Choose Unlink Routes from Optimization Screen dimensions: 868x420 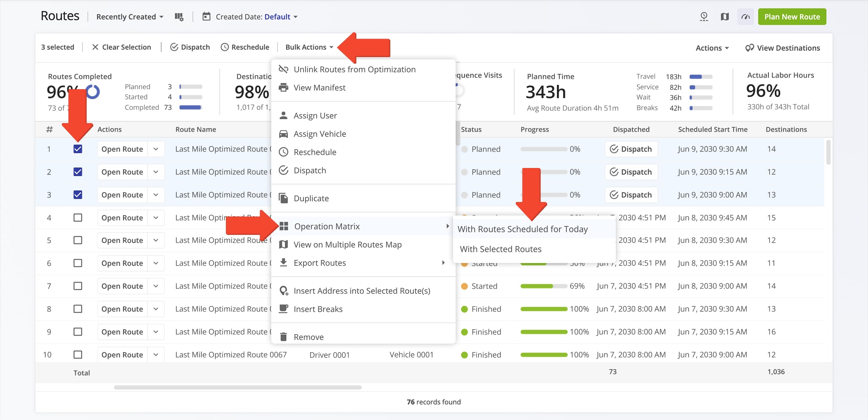363,69
